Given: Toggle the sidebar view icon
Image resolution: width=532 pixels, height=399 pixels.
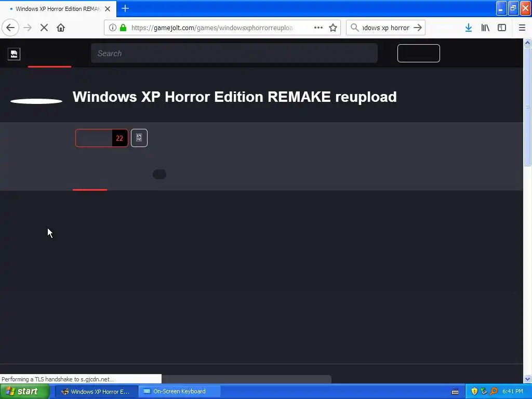Looking at the screenshot, I should click(502, 28).
